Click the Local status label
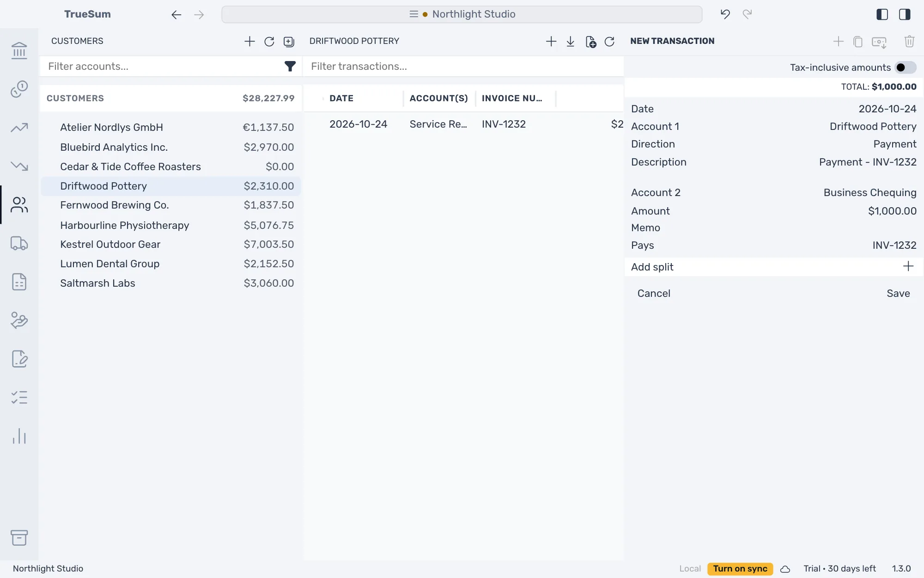 click(x=690, y=569)
